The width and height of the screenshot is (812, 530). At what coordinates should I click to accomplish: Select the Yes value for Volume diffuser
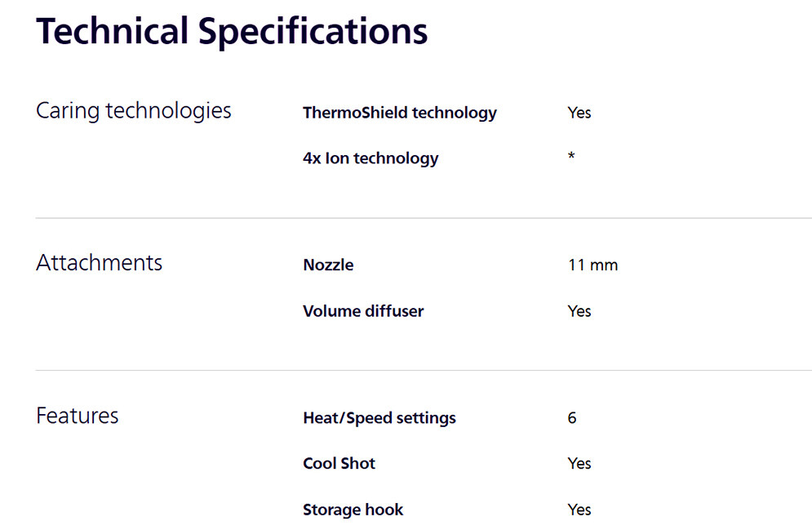(x=579, y=311)
